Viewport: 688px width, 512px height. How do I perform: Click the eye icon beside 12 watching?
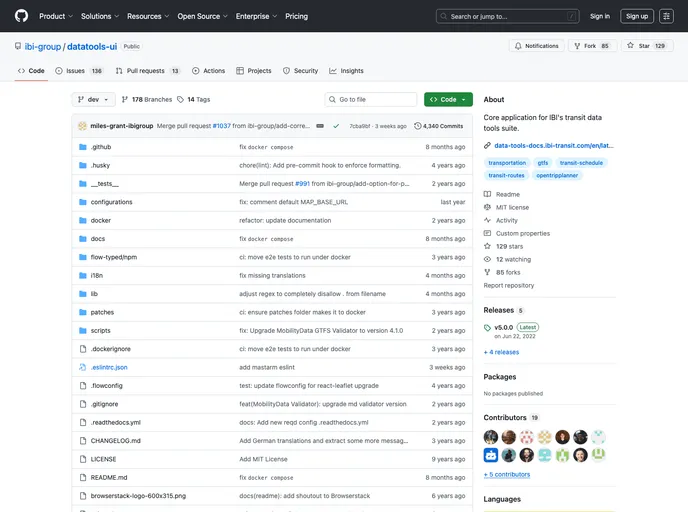point(487,259)
